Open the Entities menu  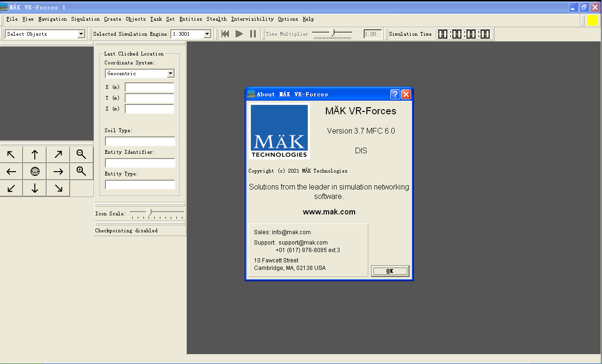190,19
